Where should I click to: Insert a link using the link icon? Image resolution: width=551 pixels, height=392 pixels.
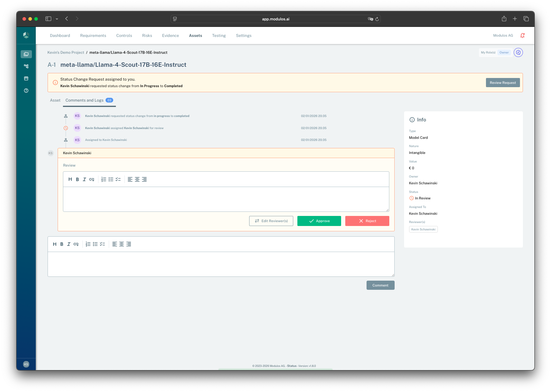(92, 179)
